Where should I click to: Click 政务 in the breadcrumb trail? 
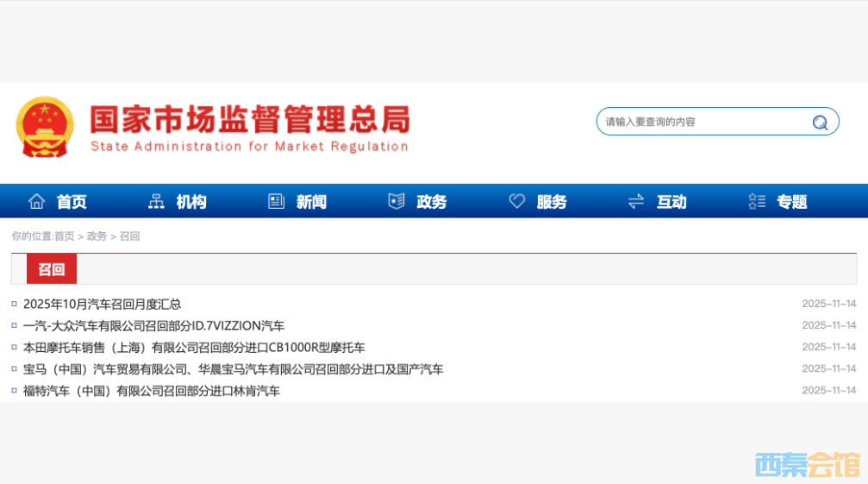[x=97, y=236]
